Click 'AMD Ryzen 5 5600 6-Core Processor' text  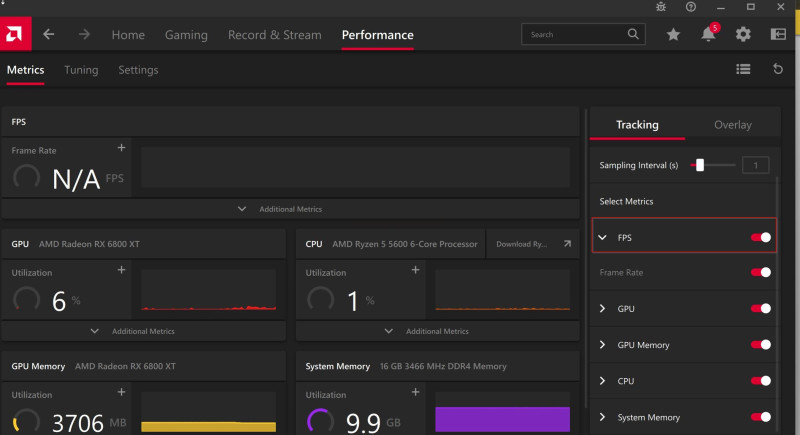pos(405,244)
